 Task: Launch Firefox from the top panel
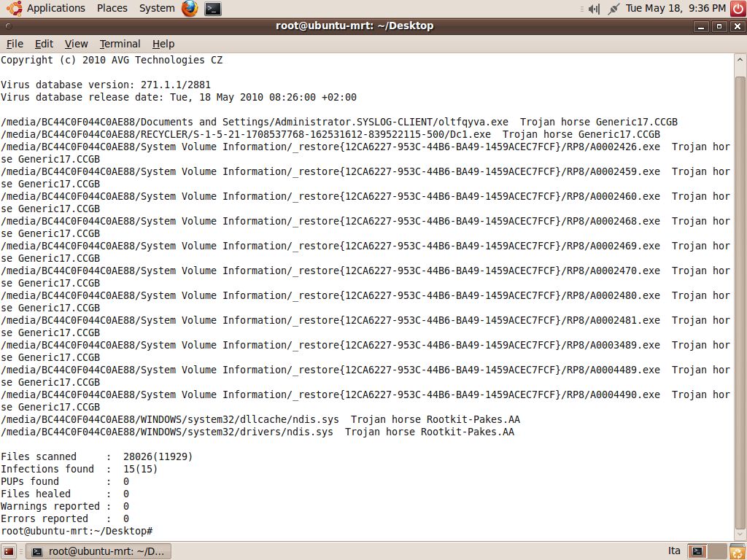click(x=190, y=9)
